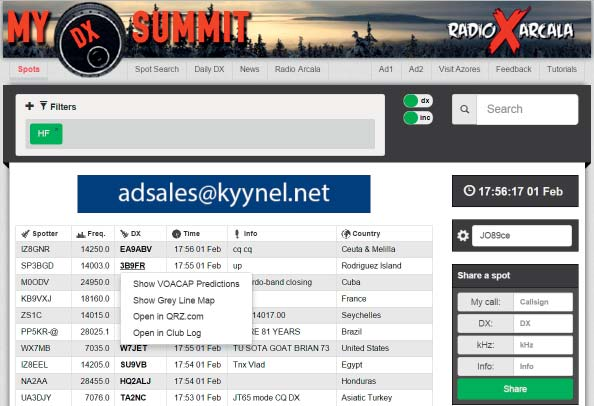Open the Spot Search tab
This screenshot has width=594, height=406.
[x=157, y=69]
